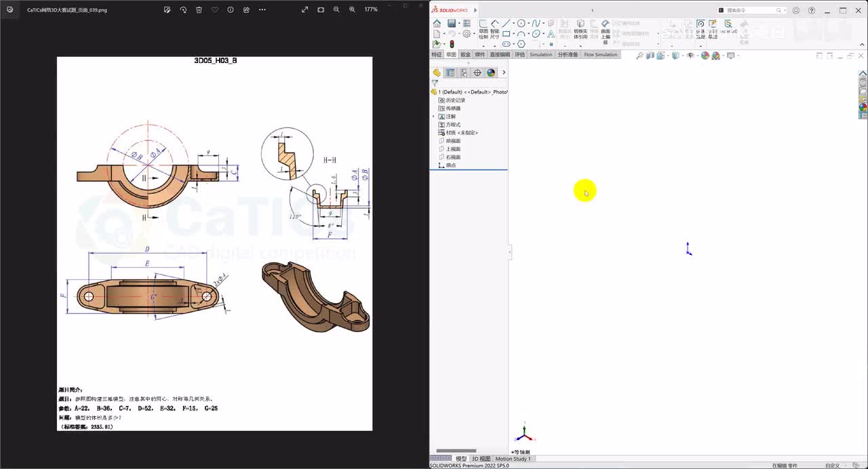868x469 pixels.
Task: Expand the 注解 tree node
Action: [x=433, y=117]
